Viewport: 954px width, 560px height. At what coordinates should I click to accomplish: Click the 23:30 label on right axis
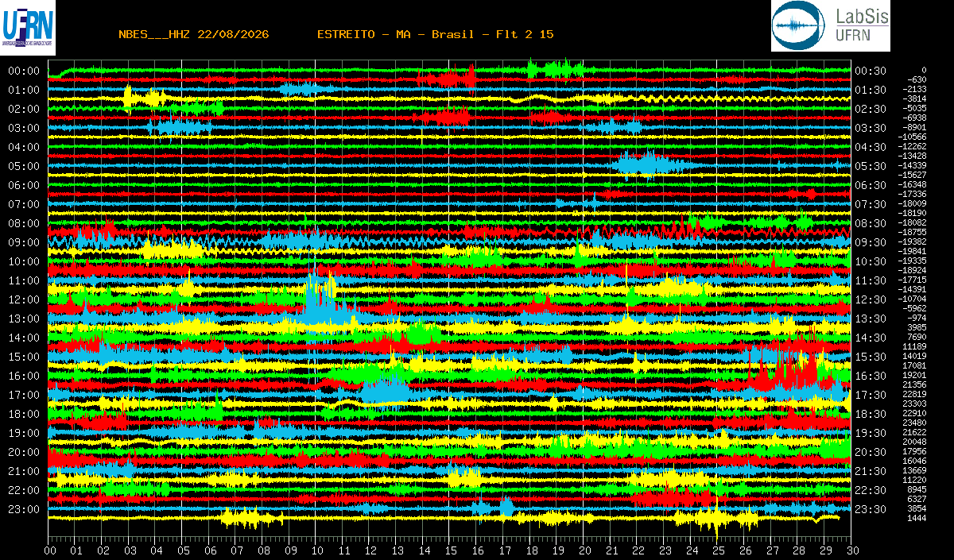871,509
